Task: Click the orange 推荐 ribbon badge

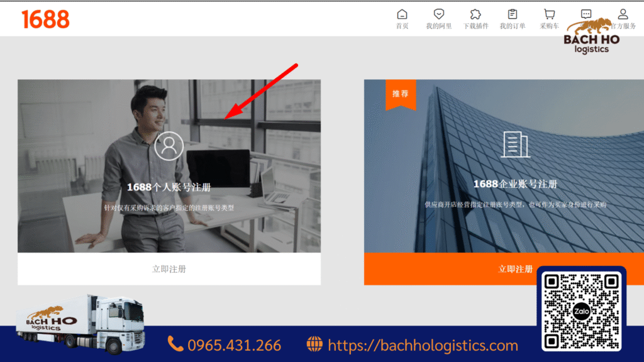Action: pos(400,94)
